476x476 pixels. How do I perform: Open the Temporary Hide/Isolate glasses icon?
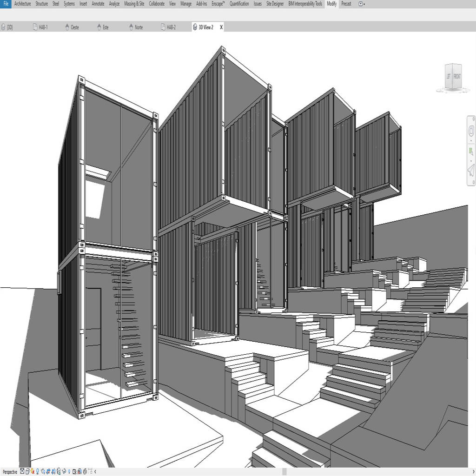pyautogui.click(x=64, y=471)
